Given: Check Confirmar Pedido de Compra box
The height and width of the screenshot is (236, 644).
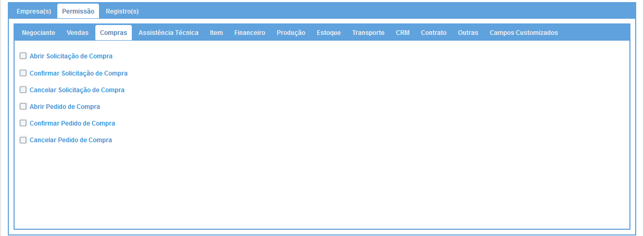Looking at the screenshot, I should click(x=23, y=123).
